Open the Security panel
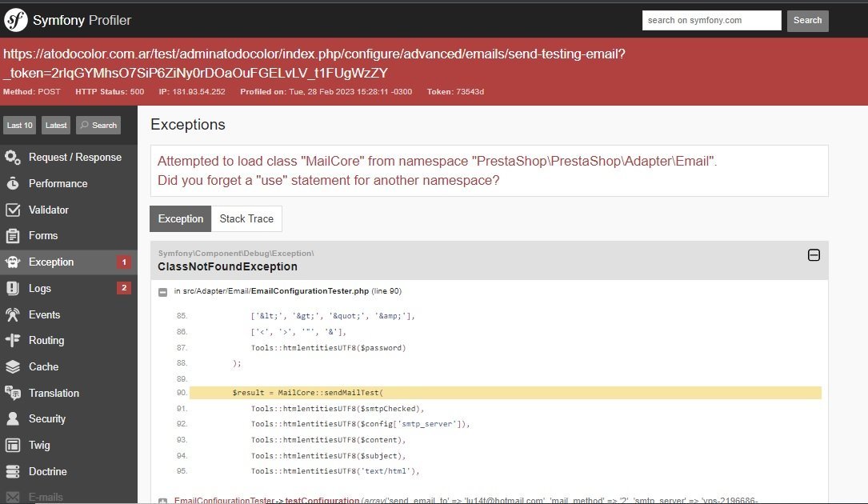 (69, 418)
